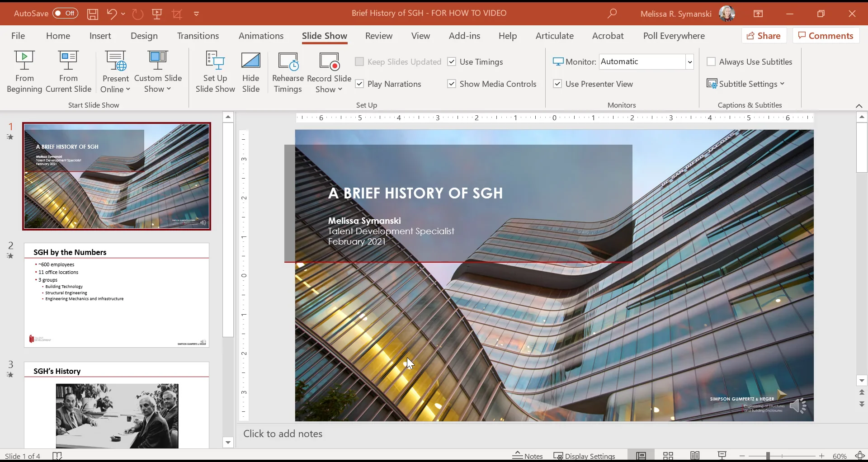
Task: Enable Keep Slides Updated
Action: tap(360, 61)
